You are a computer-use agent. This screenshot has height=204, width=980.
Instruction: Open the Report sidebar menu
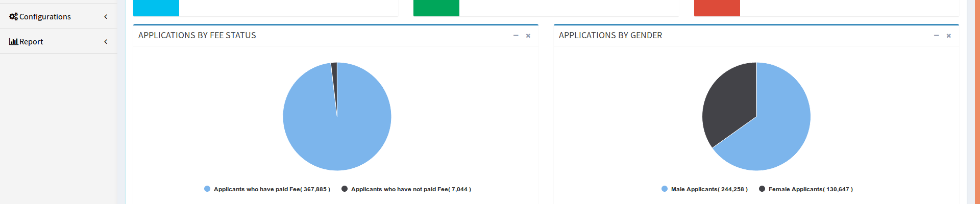coord(31,42)
